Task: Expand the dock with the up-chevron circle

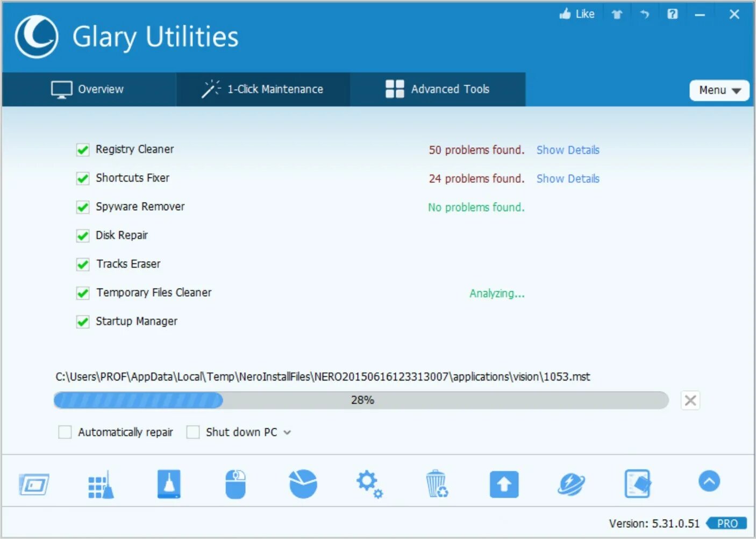Action: pos(709,481)
